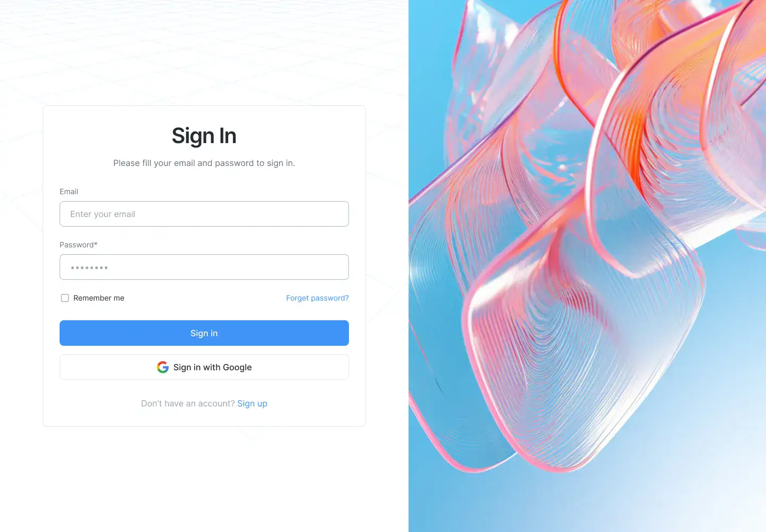766x532 pixels.
Task: Select the Email field label
Action: coord(69,192)
